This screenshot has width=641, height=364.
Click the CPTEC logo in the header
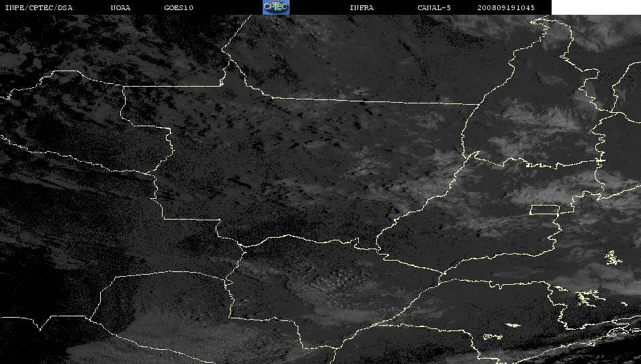click(x=276, y=7)
